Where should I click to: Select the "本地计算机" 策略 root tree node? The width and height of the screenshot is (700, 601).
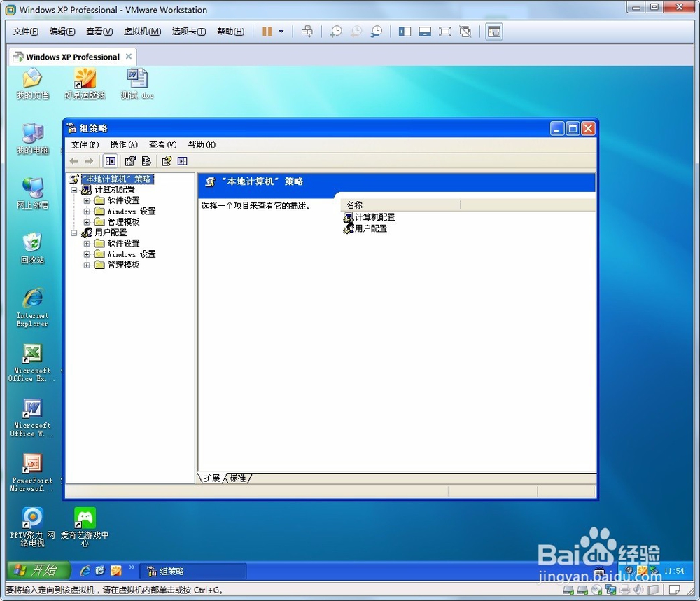[x=117, y=179]
